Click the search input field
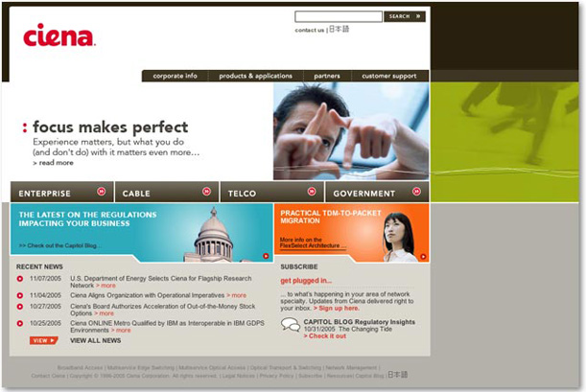The height and width of the screenshot is (392, 586). click(339, 16)
